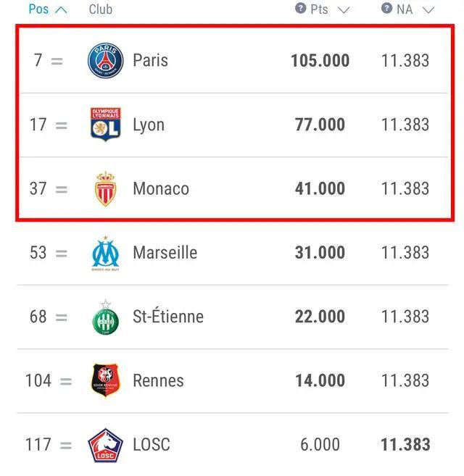Open the Paris club name link
The height and width of the screenshot is (476, 464).
click(150, 60)
